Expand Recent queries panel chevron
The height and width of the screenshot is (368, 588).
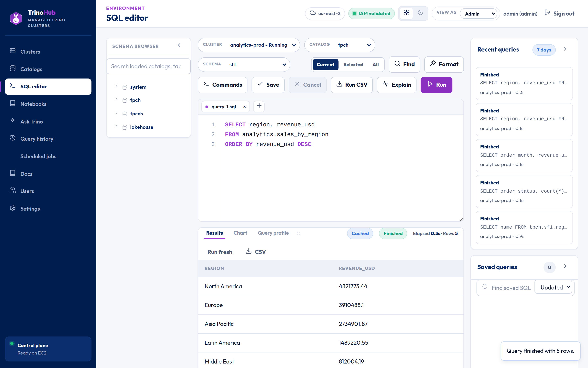(x=565, y=49)
